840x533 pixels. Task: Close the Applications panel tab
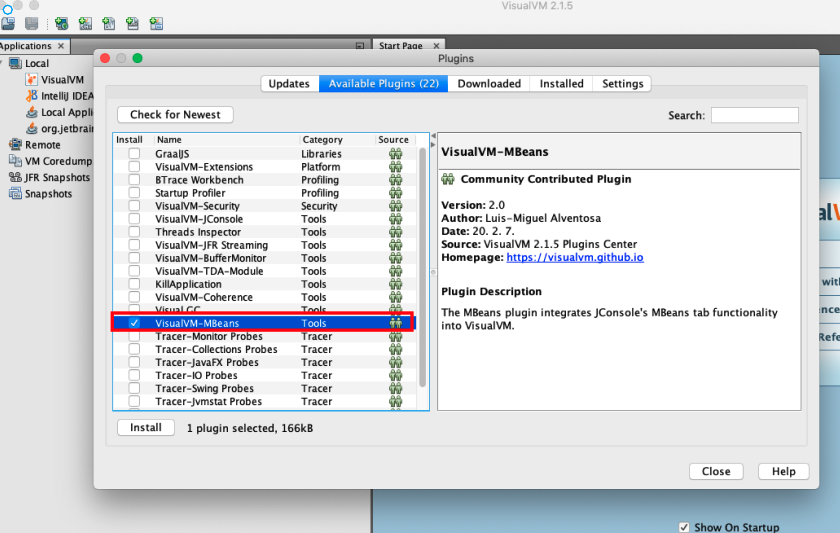click(61, 46)
